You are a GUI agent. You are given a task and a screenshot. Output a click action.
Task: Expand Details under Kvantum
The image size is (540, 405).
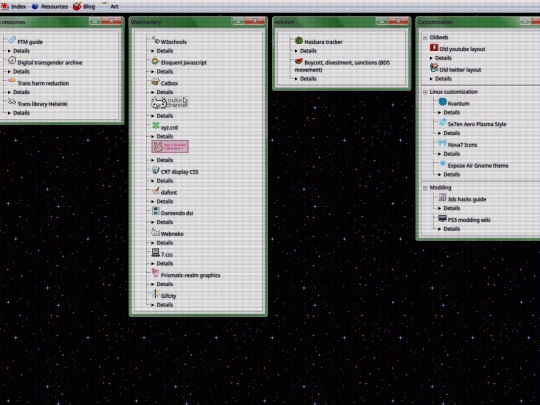click(449, 113)
